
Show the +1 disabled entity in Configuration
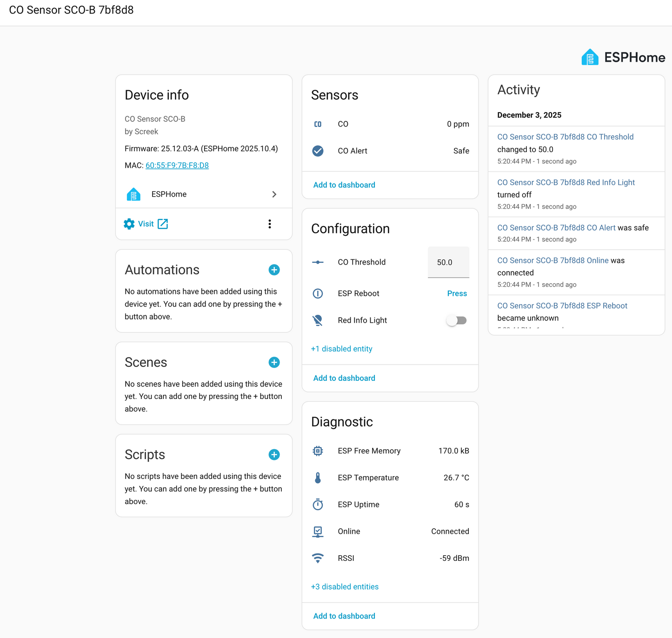click(x=342, y=349)
